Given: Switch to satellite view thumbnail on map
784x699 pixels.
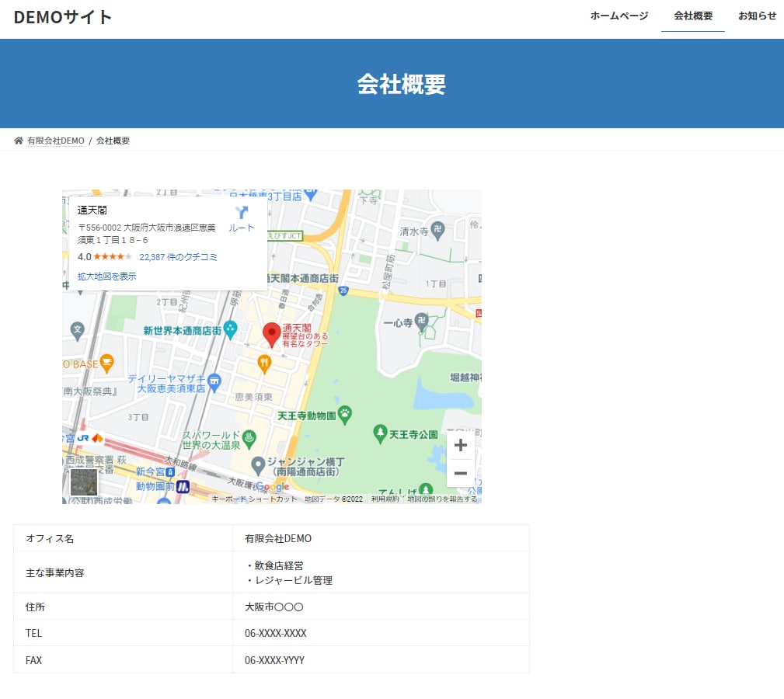Looking at the screenshot, I should click(84, 482).
